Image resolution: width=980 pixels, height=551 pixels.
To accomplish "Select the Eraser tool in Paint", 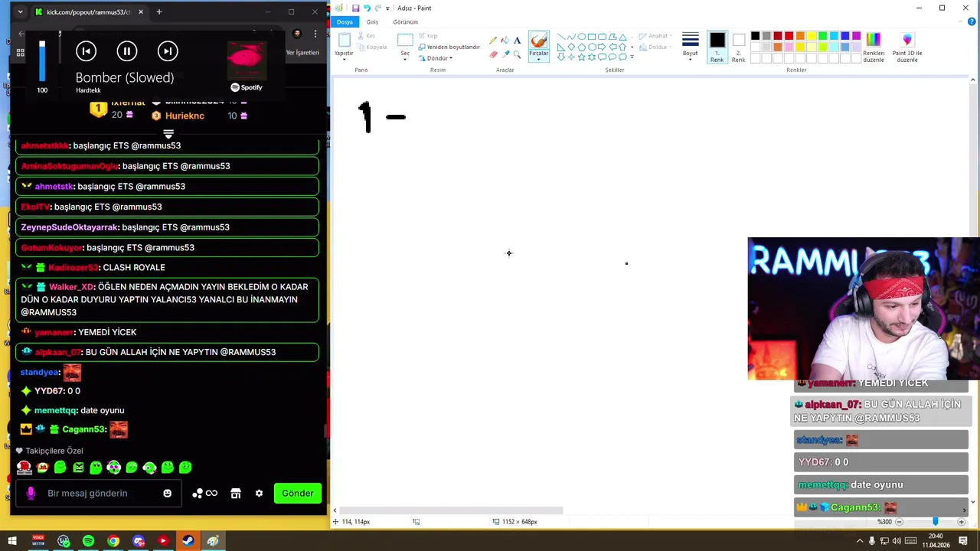I will (x=493, y=54).
